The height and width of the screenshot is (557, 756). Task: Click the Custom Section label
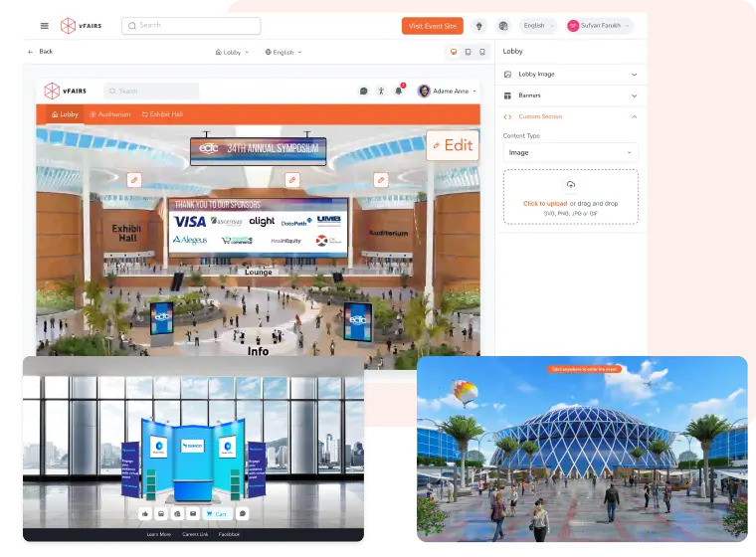pyautogui.click(x=540, y=116)
